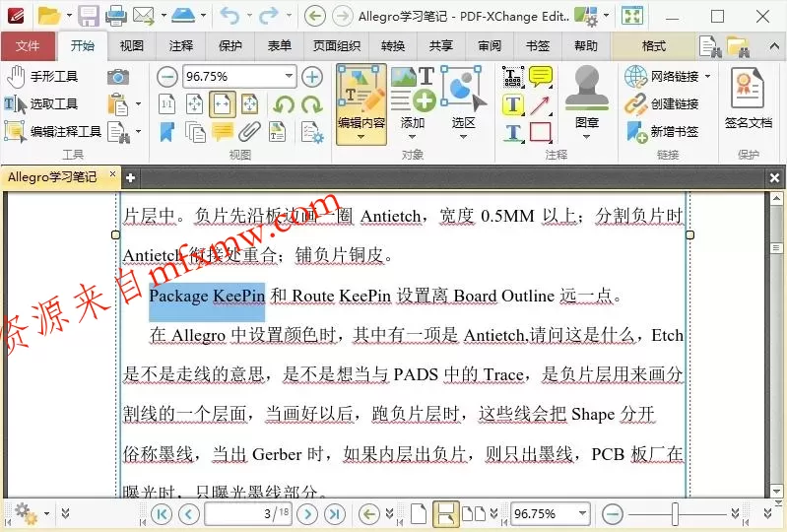
Task: Switch to the 视图 ribbon tab
Action: click(132, 46)
